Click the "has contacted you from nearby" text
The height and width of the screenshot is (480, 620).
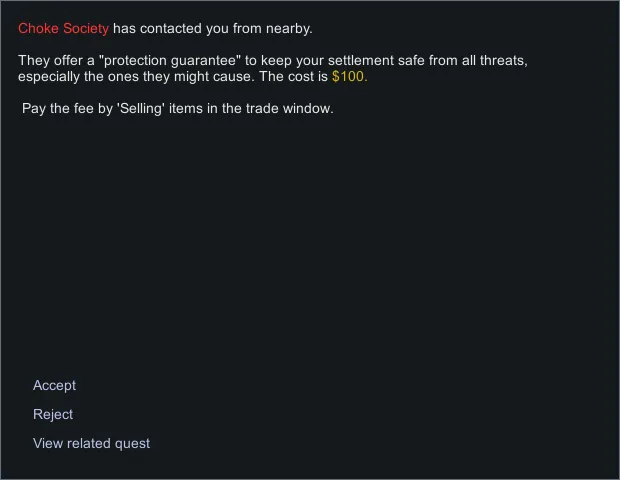coord(212,29)
